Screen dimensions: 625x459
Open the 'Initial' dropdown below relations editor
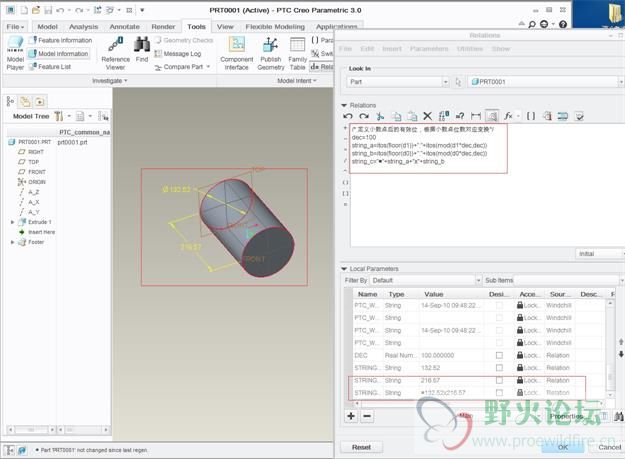click(x=599, y=254)
